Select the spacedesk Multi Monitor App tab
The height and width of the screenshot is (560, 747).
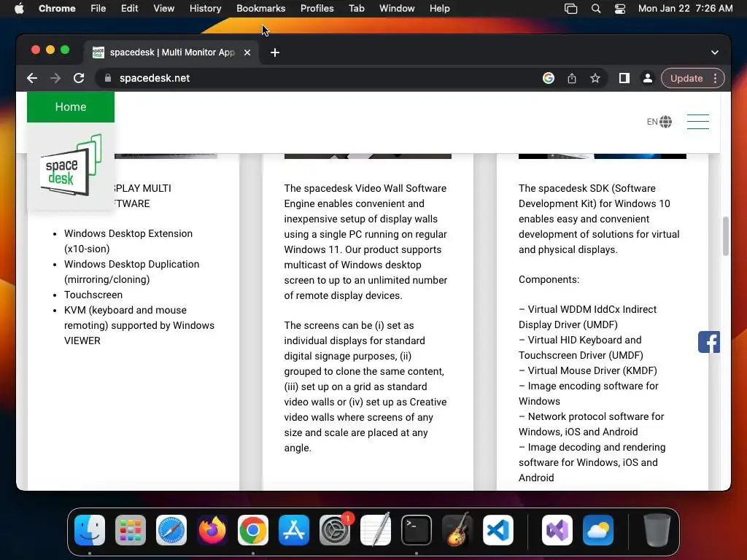tap(172, 52)
